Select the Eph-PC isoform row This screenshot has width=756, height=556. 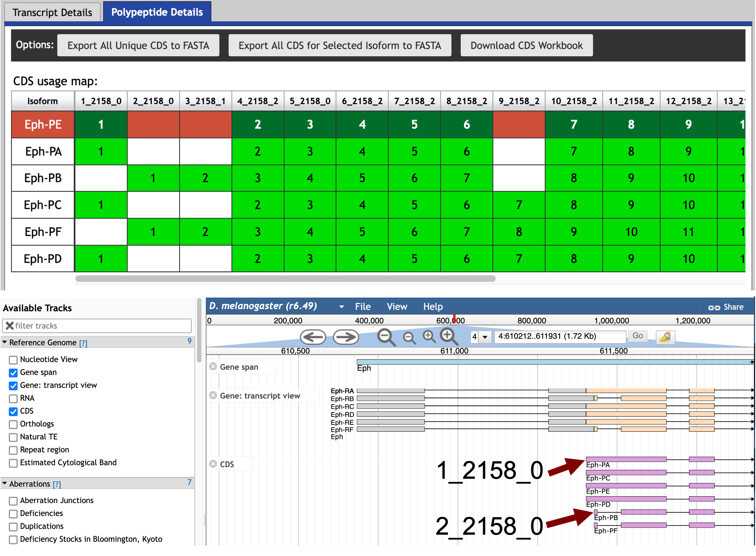tap(43, 205)
